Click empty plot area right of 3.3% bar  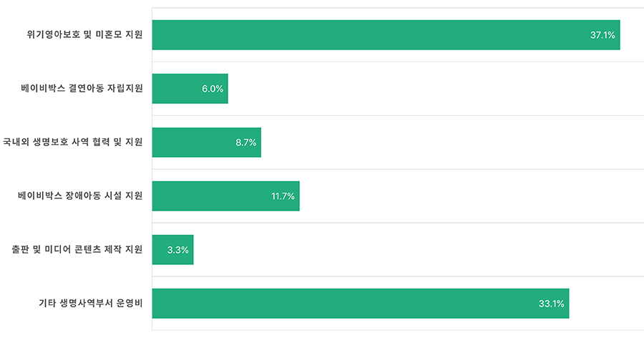(415, 250)
